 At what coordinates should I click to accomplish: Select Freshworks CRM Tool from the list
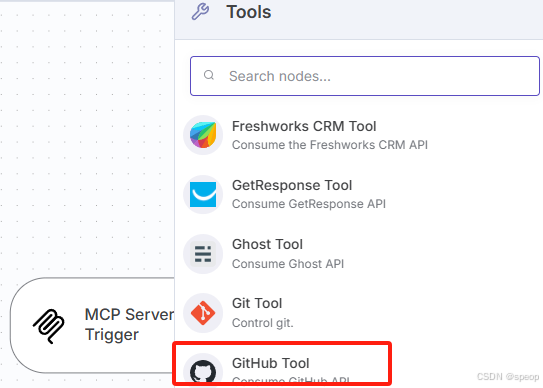(x=359, y=135)
